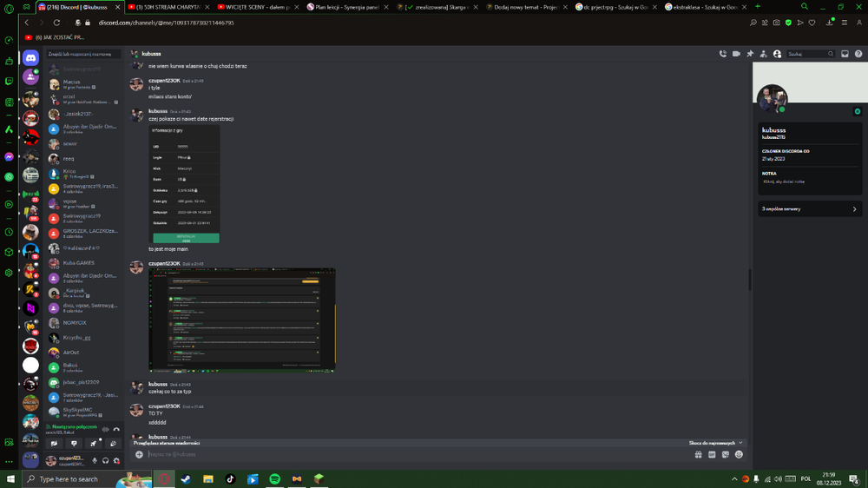This screenshot has width=868, height=488.
Task: Open history clock in Opera sidebar
Action: pos(9,232)
